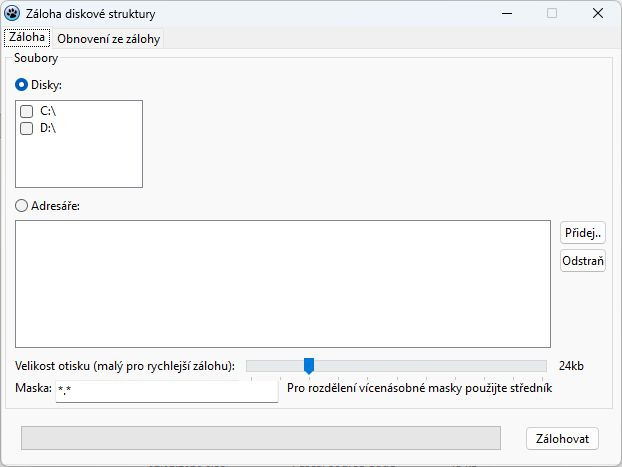Click the 'Pro rozdělení vícenásobné masky' hint text
Screen dimensions: 622x467
coord(419,388)
